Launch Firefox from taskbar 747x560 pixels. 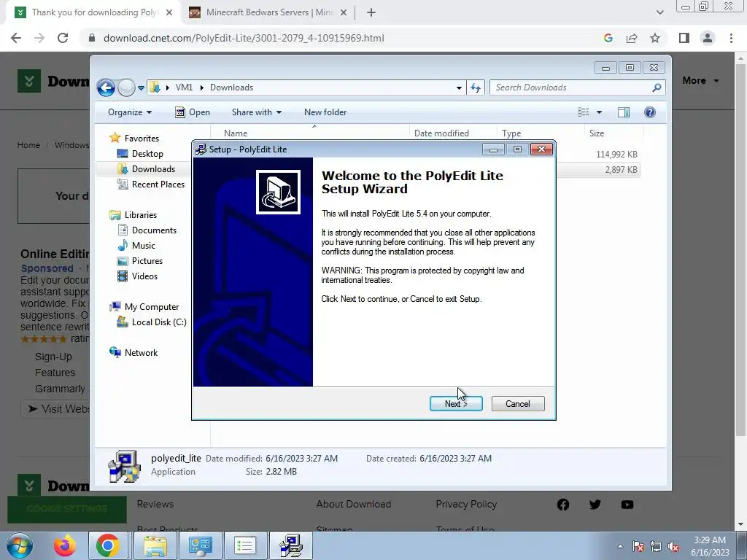click(x=65, y=545)
